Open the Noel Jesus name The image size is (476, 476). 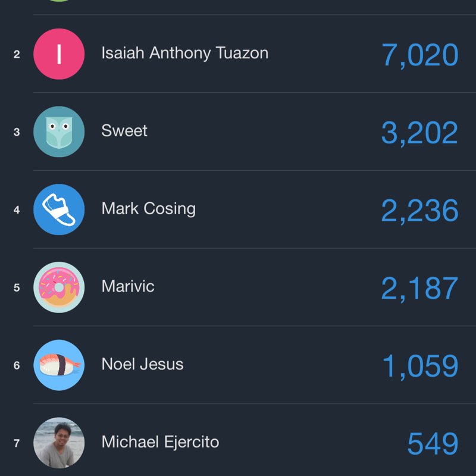143,364
